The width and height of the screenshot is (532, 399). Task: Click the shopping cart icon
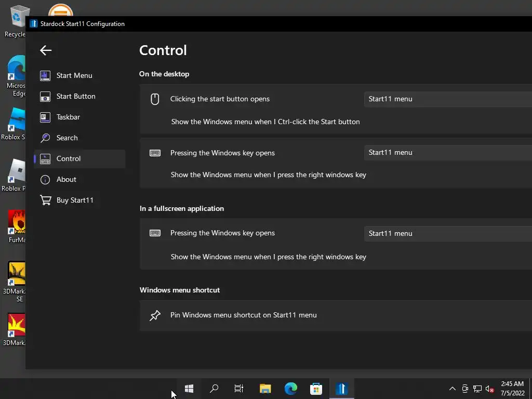[46, 200]
